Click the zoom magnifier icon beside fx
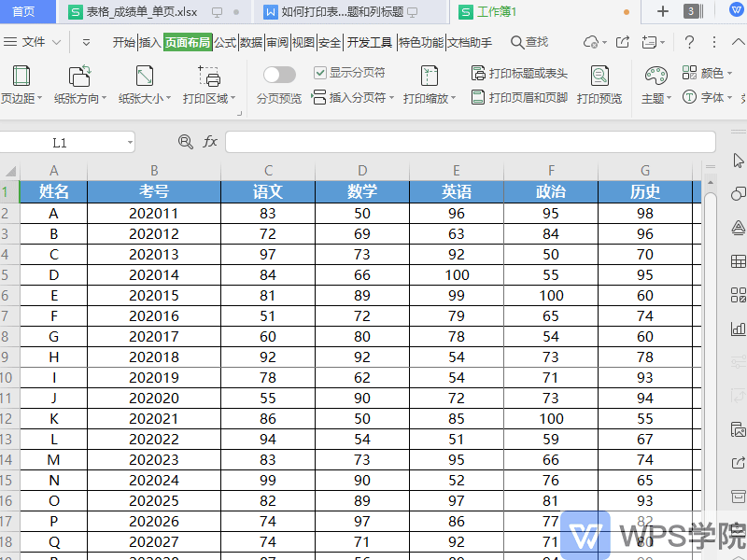This screenshot has height=560, width=747. pyautogui.click(x=185, y=142)
